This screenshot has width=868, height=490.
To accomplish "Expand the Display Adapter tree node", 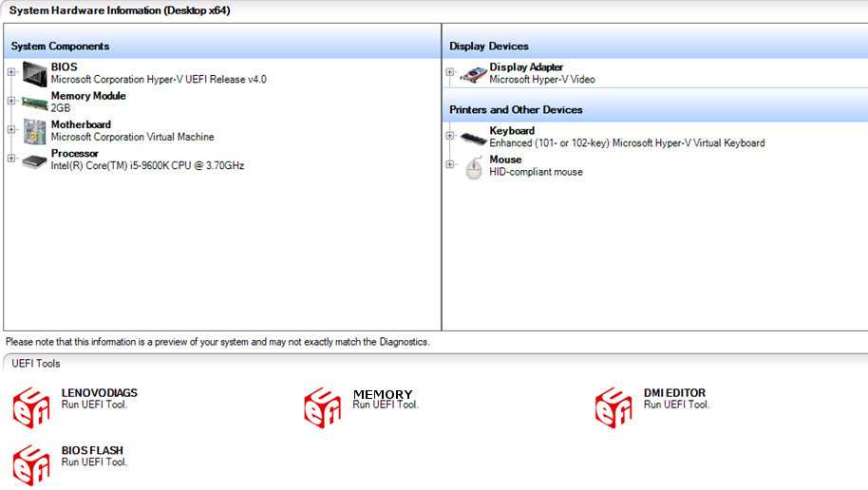I will 449,72.
